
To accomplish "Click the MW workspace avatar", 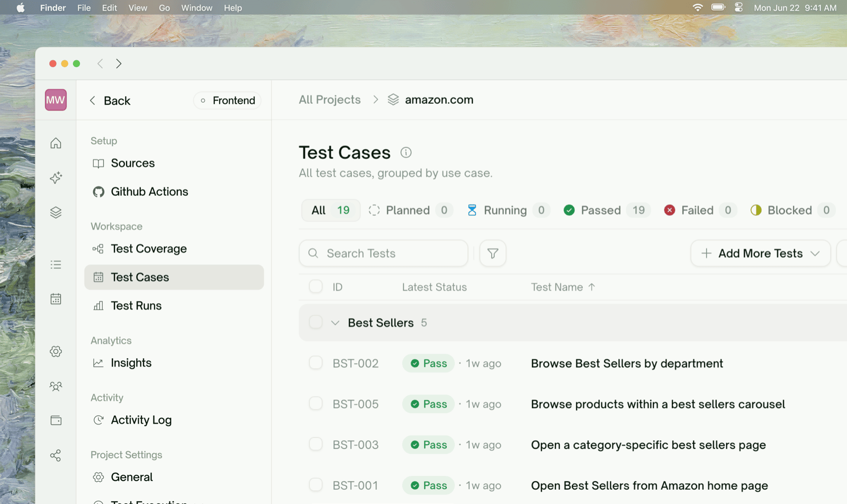I will 56,100.
